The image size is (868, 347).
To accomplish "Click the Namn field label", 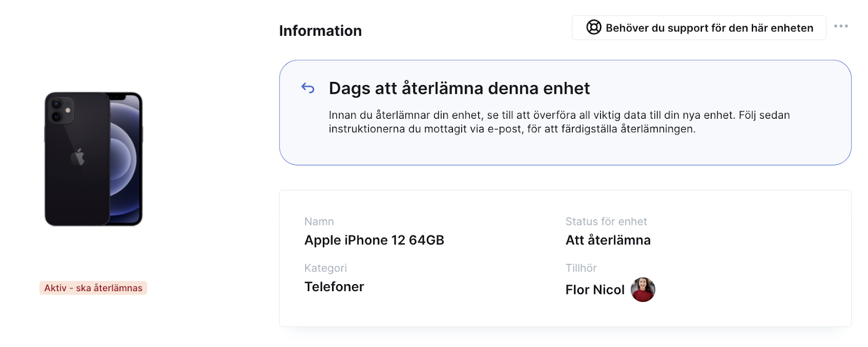I will (319, 221).
